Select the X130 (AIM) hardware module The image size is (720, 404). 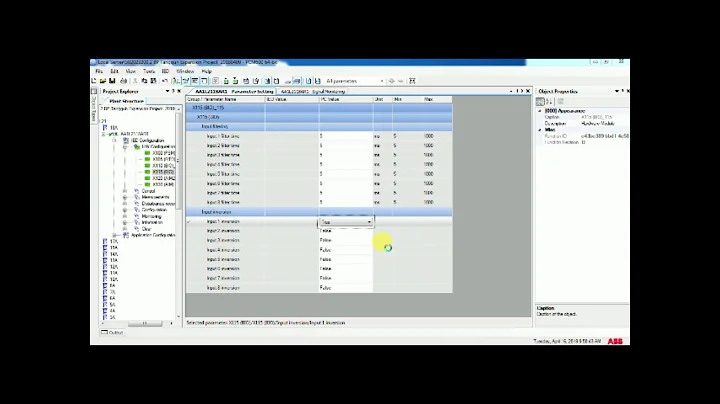[163, 184]
